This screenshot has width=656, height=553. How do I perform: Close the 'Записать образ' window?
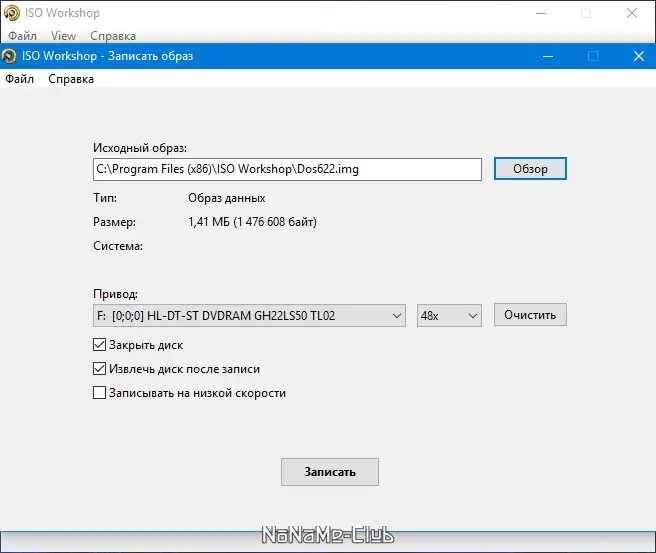(638, 56)
